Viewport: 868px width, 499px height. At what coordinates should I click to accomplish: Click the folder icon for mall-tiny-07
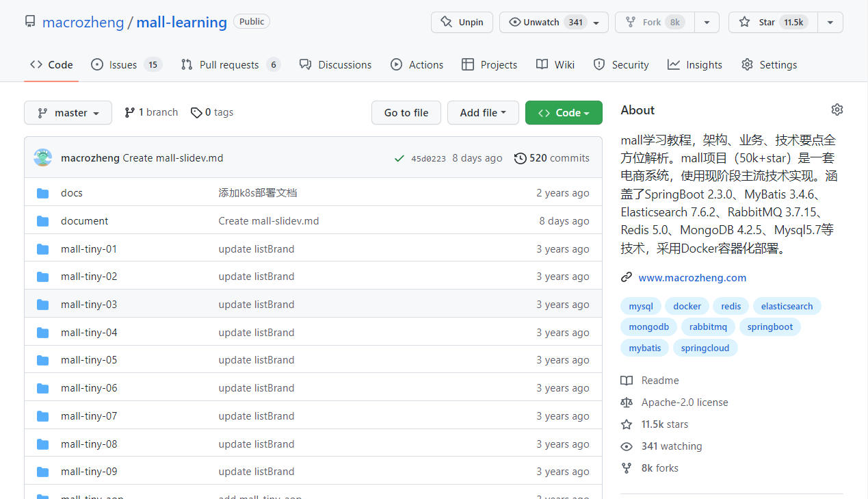43,416
